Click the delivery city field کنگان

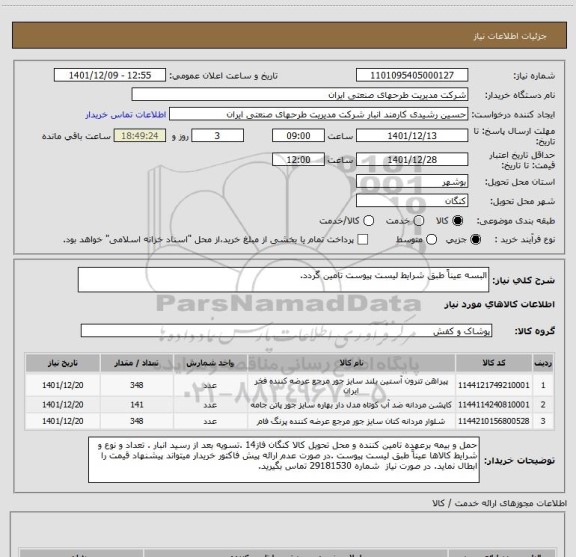point(412,201)
